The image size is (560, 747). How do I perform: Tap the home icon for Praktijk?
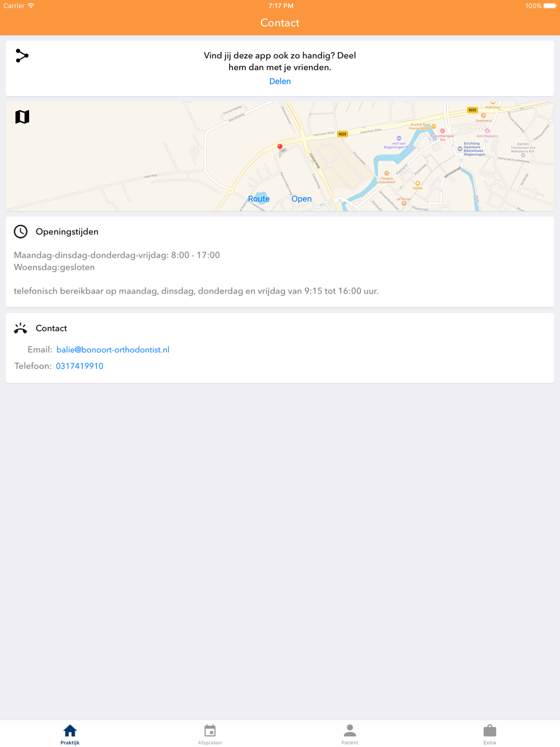click(x=70, y=731)
